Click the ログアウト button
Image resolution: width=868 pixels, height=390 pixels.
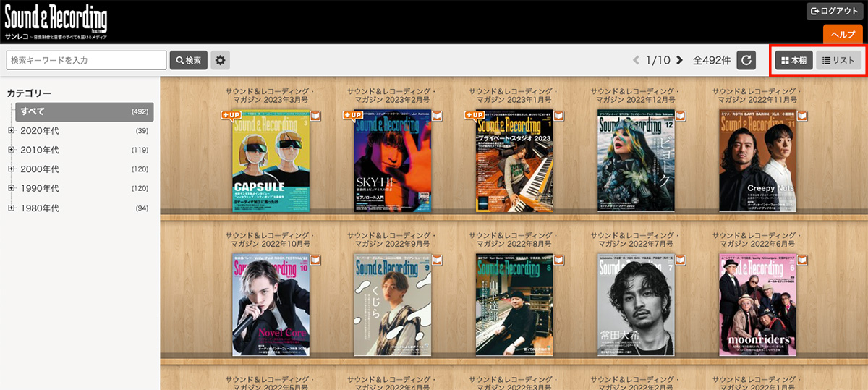point(835,11)
